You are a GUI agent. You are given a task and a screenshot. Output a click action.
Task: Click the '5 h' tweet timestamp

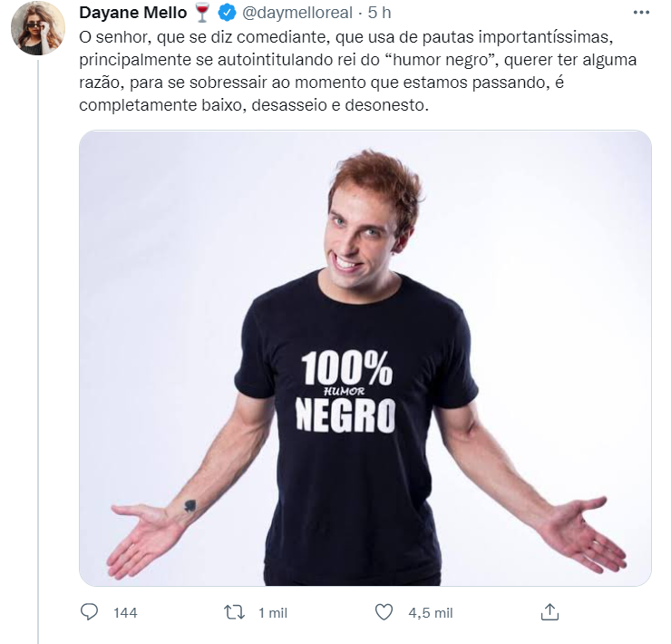379,14
